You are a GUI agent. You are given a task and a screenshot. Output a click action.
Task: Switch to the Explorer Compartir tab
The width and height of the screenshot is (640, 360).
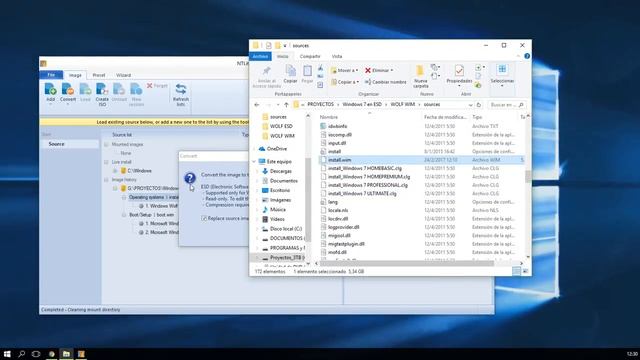[310, 56]
